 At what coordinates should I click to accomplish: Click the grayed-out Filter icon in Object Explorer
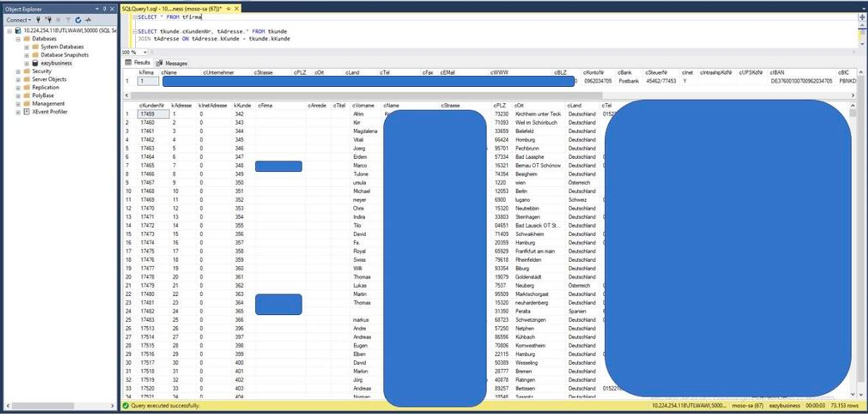[x=68, y=20]
